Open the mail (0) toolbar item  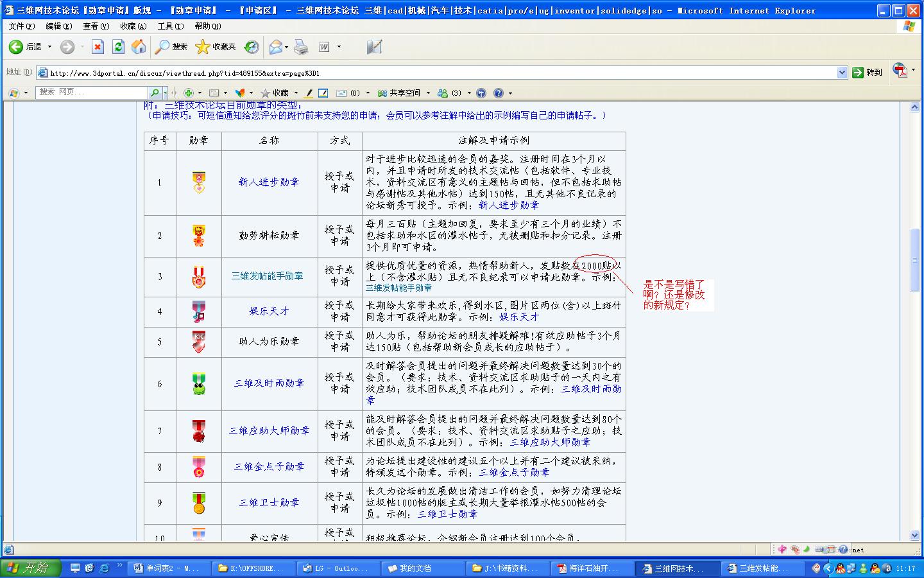pos(349,93)
